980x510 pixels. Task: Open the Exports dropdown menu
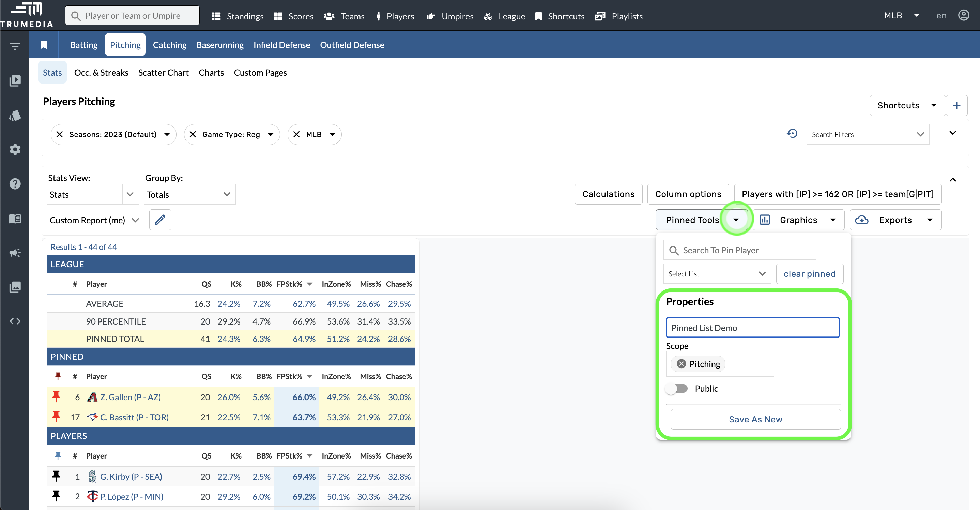[895, 220]
